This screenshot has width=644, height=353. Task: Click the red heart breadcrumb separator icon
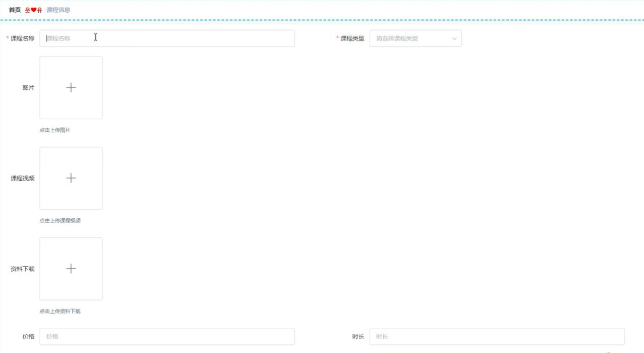34,10
